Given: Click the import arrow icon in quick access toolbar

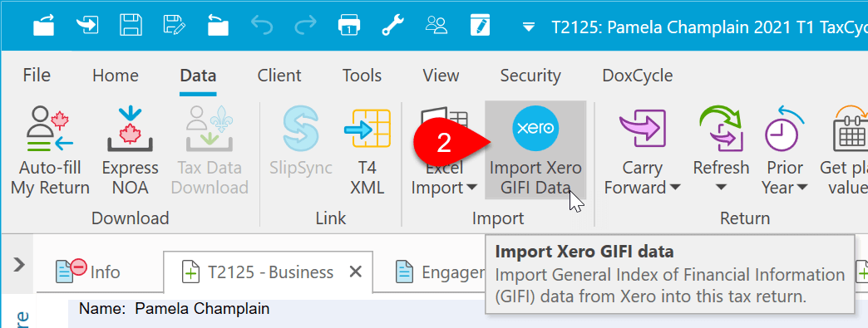Looking at the screenshot, I should pos(87,24).
